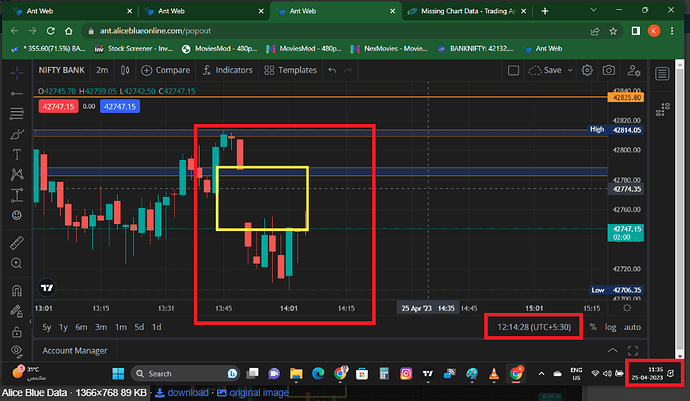Select the 5d date range
The height and width of the screenshot is (401, 690).
[139, 327]
